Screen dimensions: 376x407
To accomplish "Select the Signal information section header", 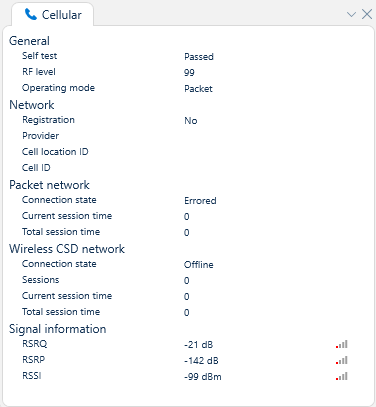I will [x=58, y=329].
